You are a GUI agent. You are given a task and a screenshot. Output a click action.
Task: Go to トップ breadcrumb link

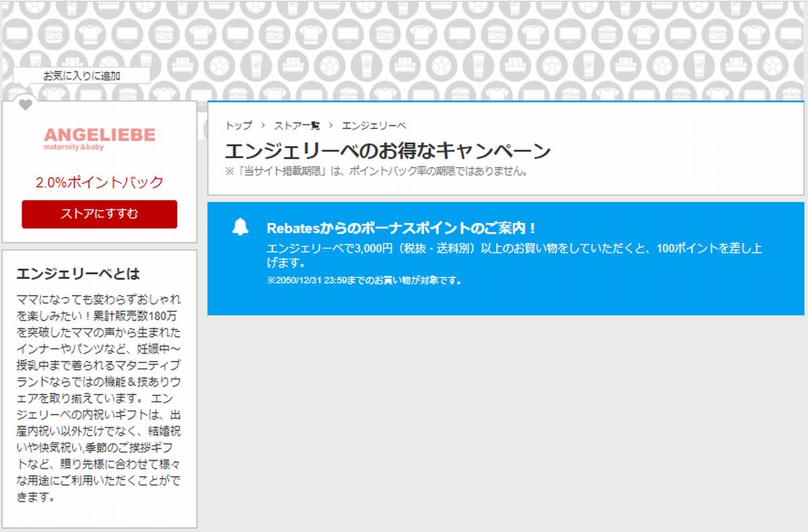(238, 126)
